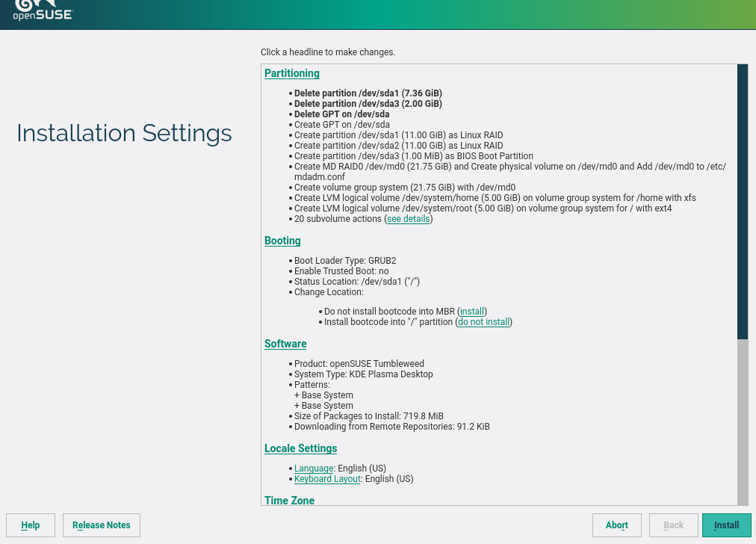The image size is (756, 544).
Task: Change the Keyboard Layout link
Action: (x=327, y=479)
